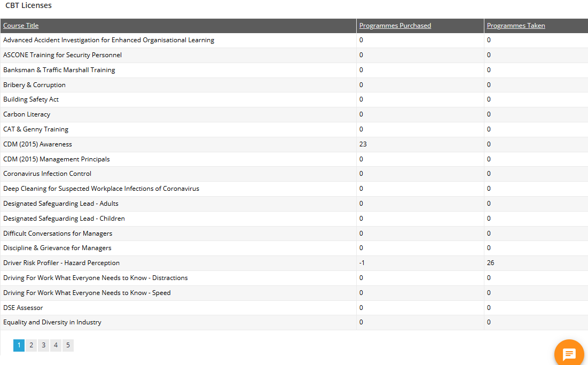The height and width of the screenshot is (365, 588).
Task: Navigate to last page 5
Action: coord(67,345)
